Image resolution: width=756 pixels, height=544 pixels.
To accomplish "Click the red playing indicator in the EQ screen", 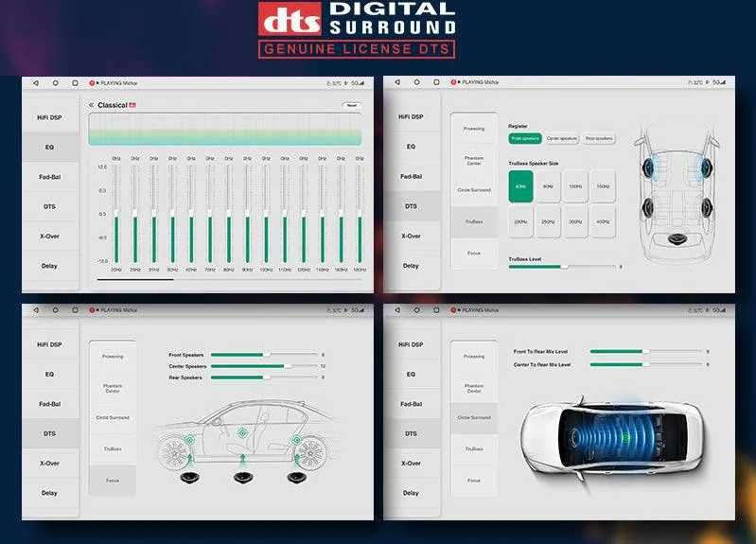I will (92, 83).
